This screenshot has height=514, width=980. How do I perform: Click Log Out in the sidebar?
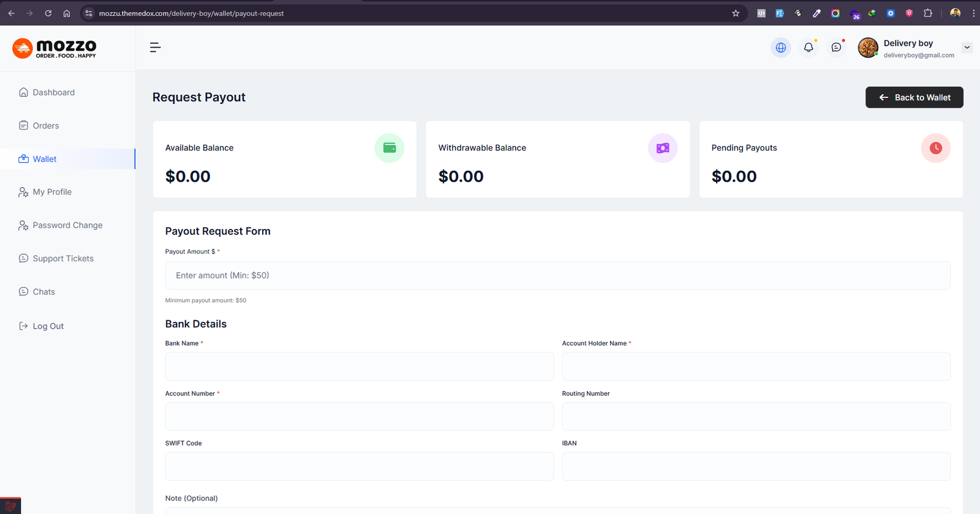click(x=48, y=326)
